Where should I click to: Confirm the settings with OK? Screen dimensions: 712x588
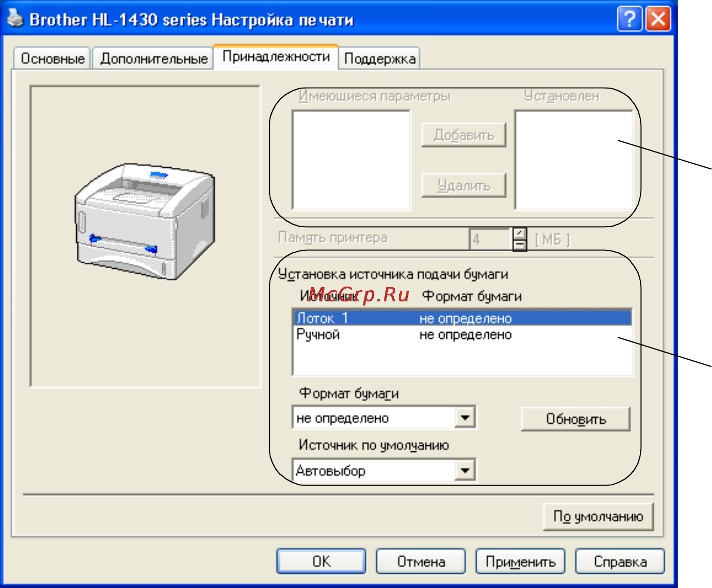[x=321, y=561]
